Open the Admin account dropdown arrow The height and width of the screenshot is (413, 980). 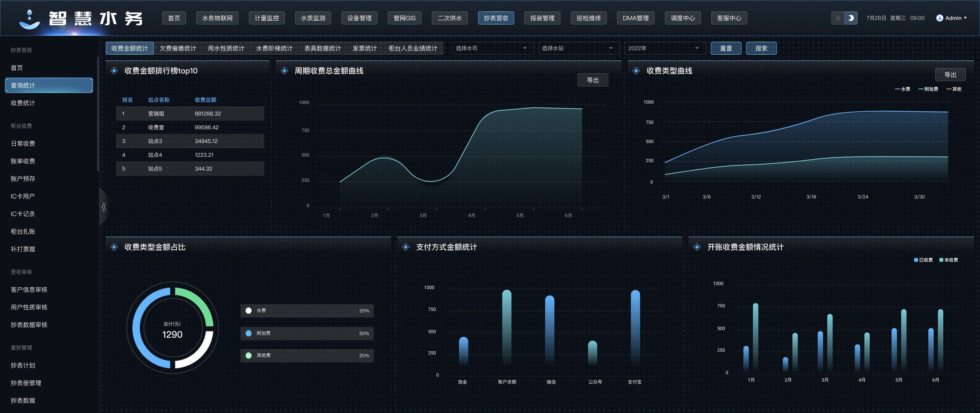(965, 18)
